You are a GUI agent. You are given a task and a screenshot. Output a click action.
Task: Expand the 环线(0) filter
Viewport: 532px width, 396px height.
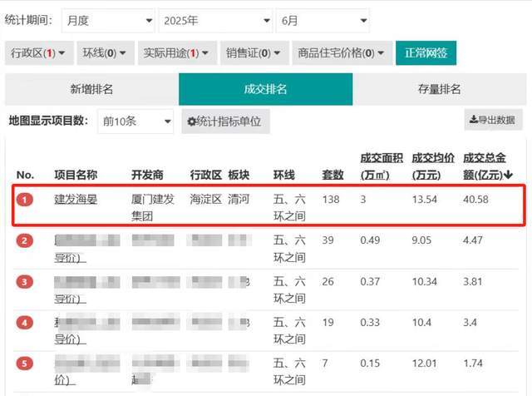coord(106,53)
